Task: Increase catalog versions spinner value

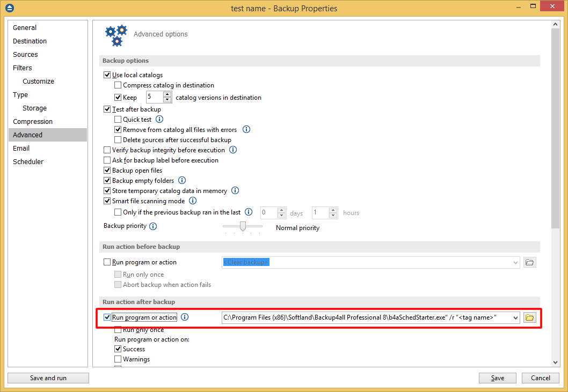Action: pos(168,94)
